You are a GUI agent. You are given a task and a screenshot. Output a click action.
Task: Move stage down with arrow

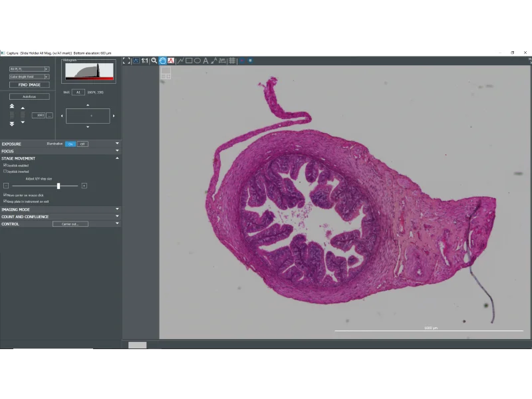tap(88, 127)
